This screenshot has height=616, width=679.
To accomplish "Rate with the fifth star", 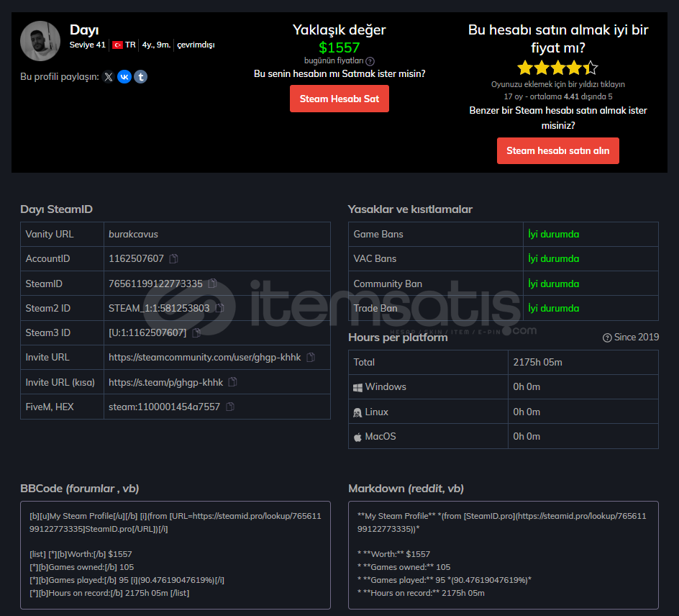I will (591, 68).
